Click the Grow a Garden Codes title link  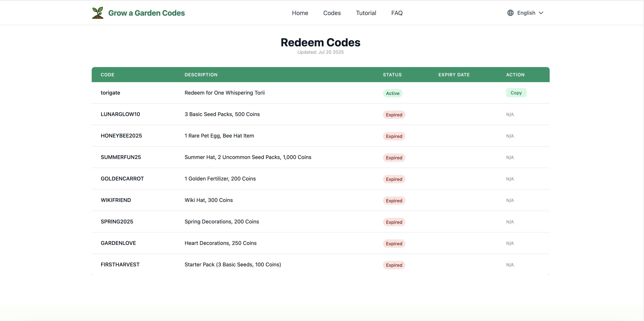point(146,13)
